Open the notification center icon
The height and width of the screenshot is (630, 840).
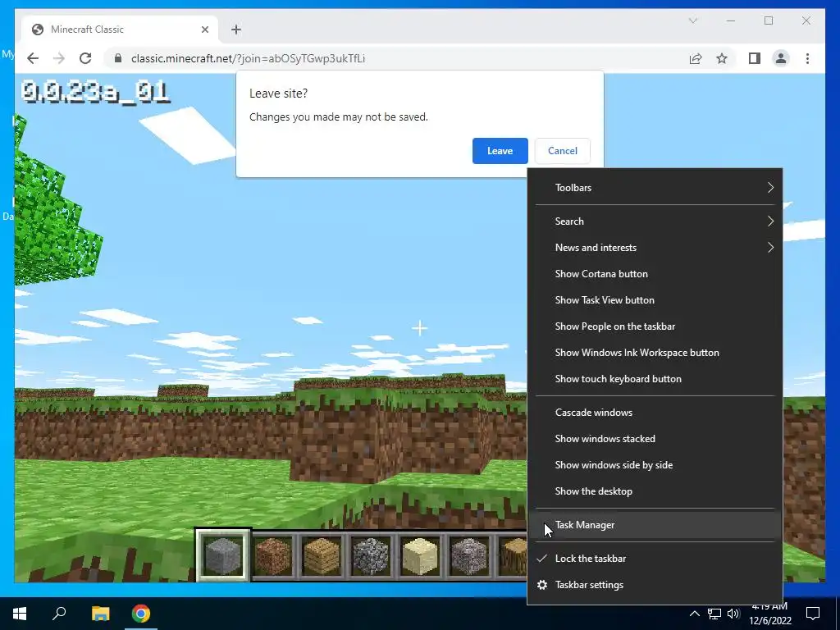pyautogui.click(x=813, y=614)
